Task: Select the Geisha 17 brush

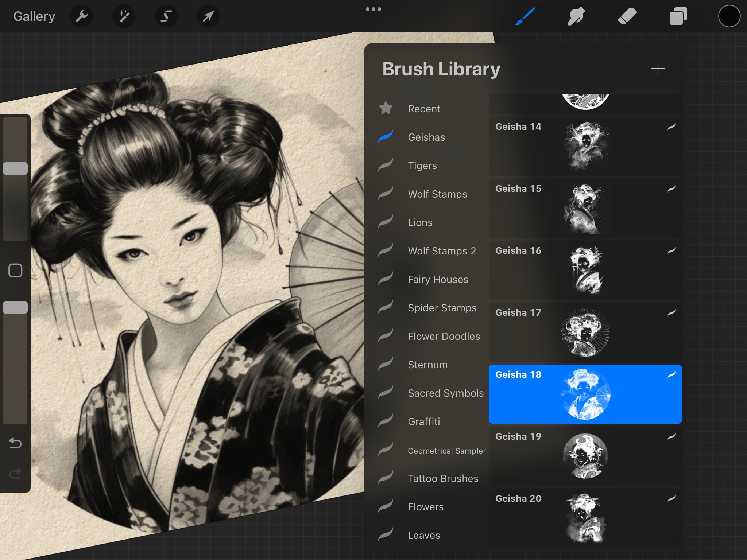Action: (585, 332)
